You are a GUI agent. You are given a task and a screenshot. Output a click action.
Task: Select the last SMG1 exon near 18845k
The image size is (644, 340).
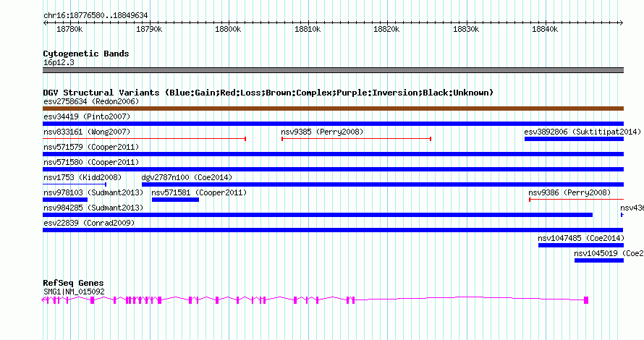coord(586,300)
